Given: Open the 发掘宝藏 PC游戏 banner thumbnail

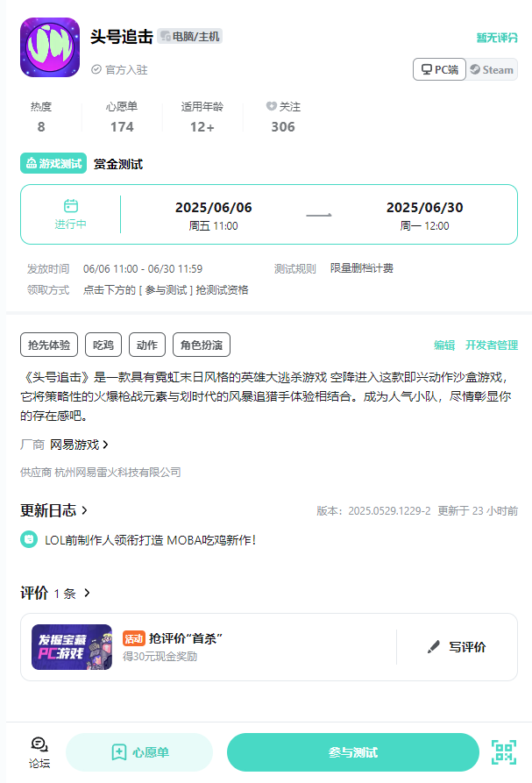Looking at the screenshot, I should (x=72, y=647).
